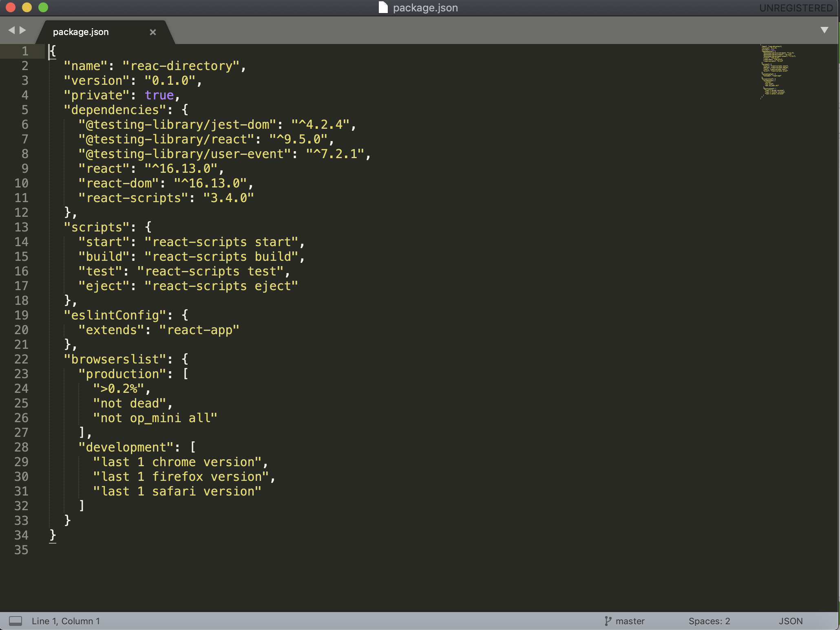Screen dimensions: 840x630
Task: Click line number 13 in the gutter
Action: tap(22, 227)
